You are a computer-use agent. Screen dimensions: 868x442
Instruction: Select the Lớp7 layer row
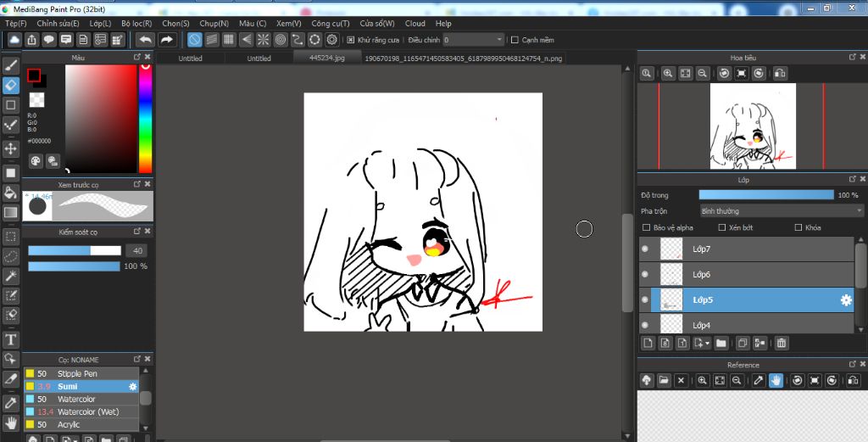pos(747,249)
